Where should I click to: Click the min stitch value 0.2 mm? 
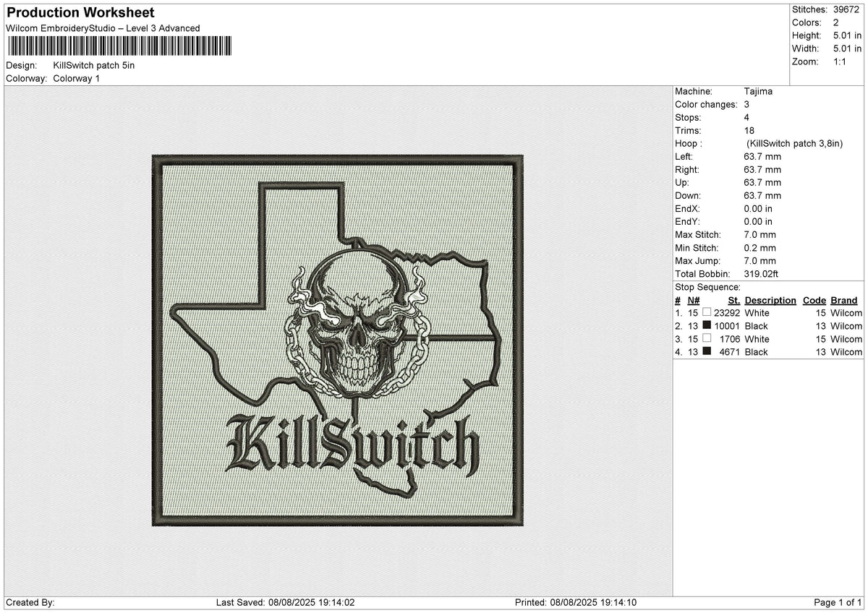point(759,248)
